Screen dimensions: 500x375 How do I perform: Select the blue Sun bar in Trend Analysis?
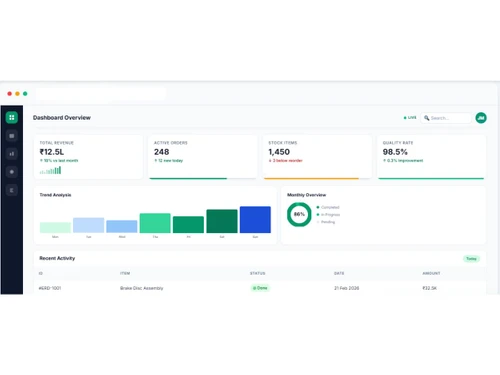255,219
